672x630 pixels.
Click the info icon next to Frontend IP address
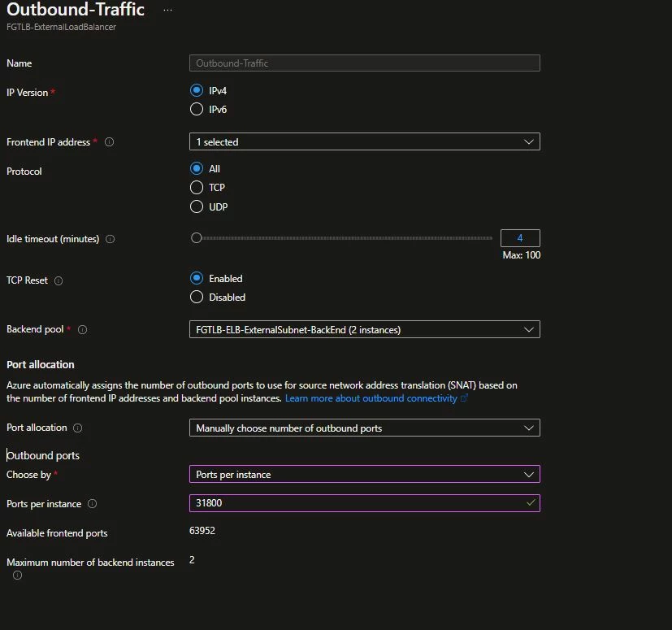(109, 142)
